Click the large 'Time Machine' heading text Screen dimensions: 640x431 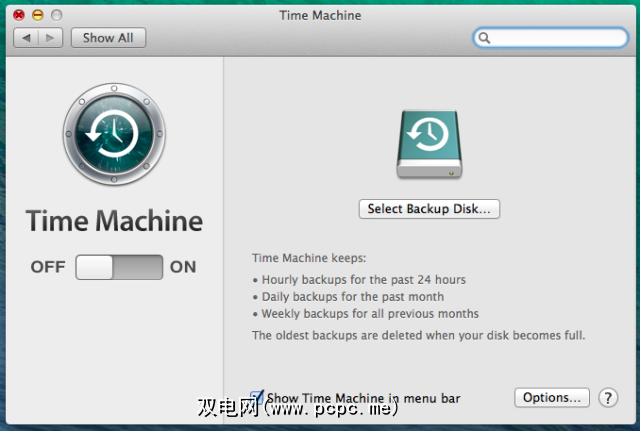pyautogui.click(x=114, y=221)
